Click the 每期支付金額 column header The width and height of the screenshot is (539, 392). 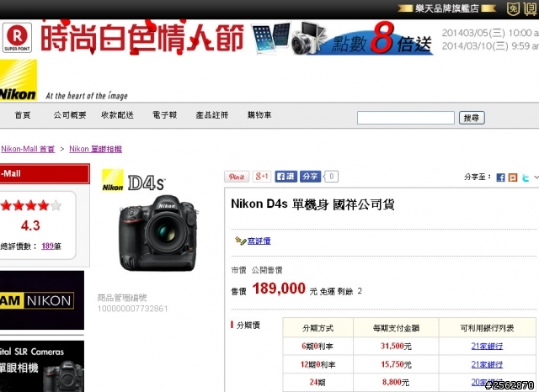[x=396, y=328]
